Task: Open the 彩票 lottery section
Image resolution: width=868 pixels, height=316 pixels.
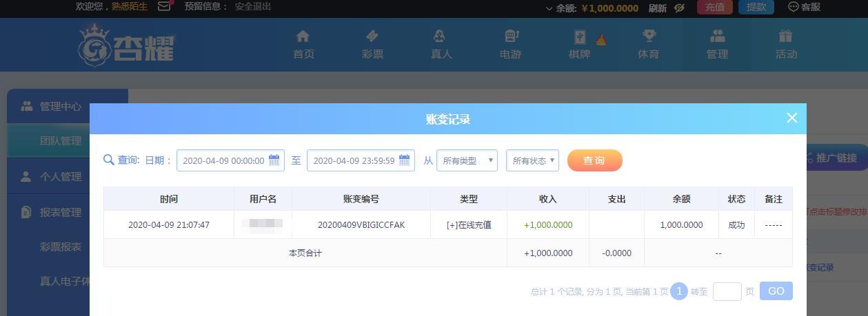Action: pos(372,44)
